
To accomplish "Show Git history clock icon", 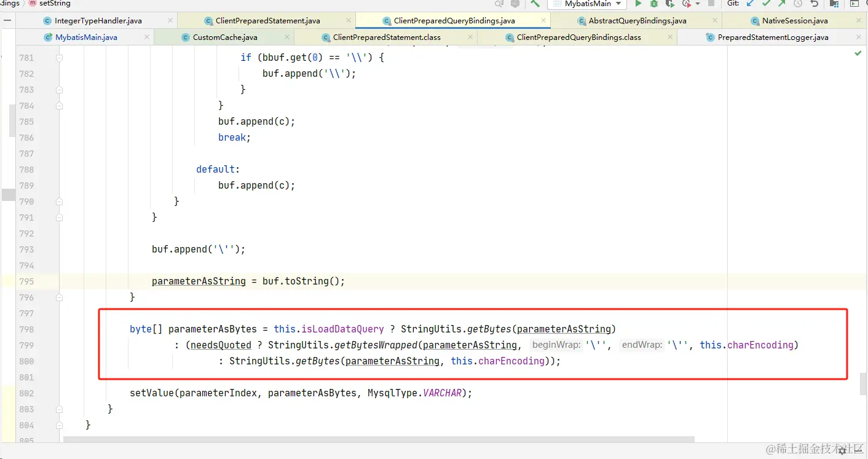I will 798,4.
